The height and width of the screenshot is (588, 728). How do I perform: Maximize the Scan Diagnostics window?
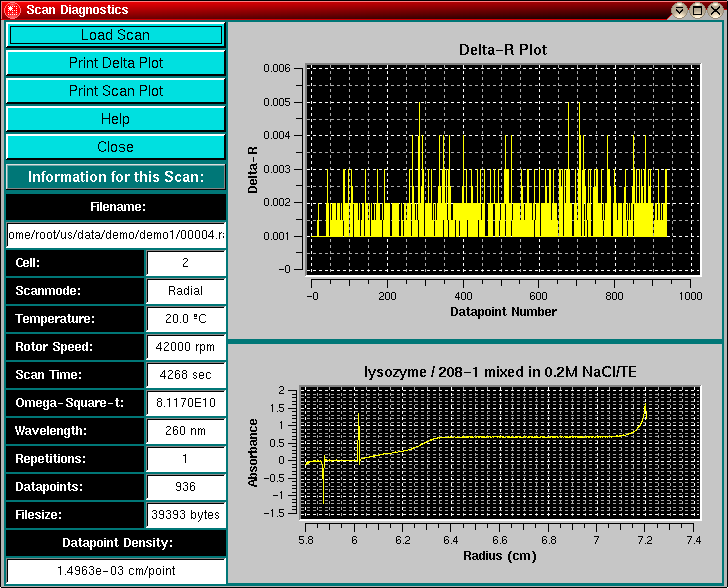click(697, 10)
